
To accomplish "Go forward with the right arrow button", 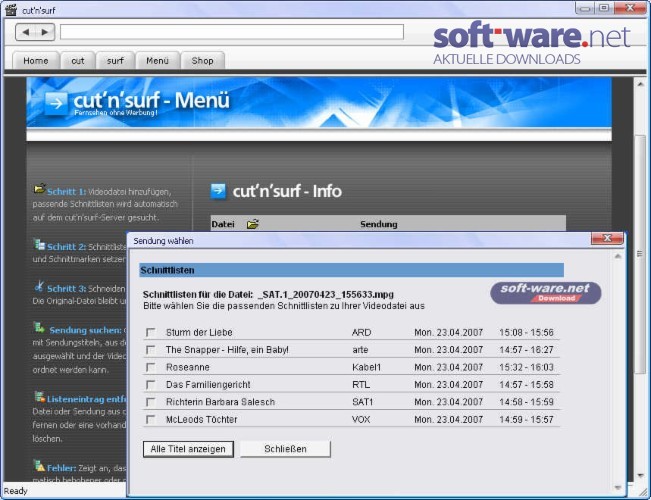I will tap(45, 32).
